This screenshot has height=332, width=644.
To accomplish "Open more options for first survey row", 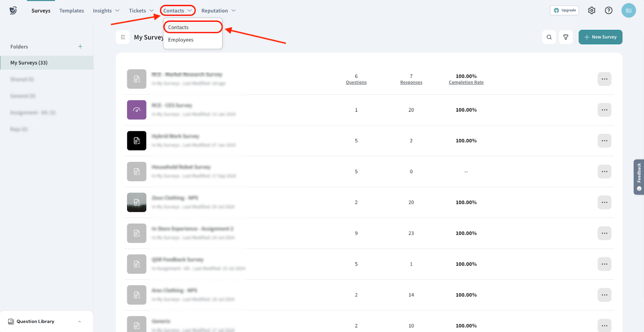I will (604, 79).
